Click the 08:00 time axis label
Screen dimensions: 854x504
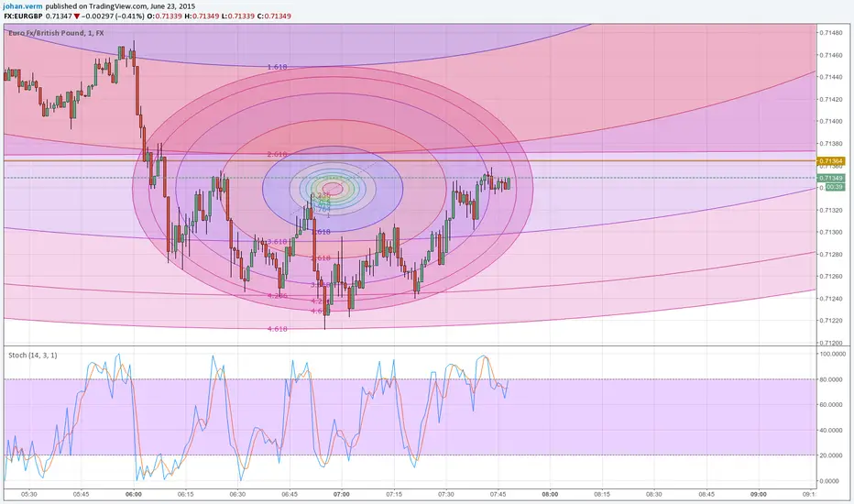550,494
